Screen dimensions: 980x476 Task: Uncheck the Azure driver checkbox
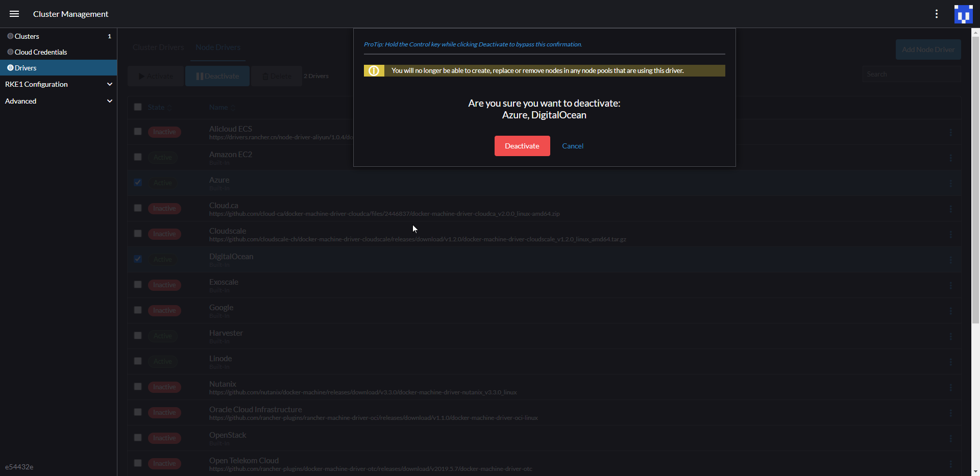[x=137, y=182]
